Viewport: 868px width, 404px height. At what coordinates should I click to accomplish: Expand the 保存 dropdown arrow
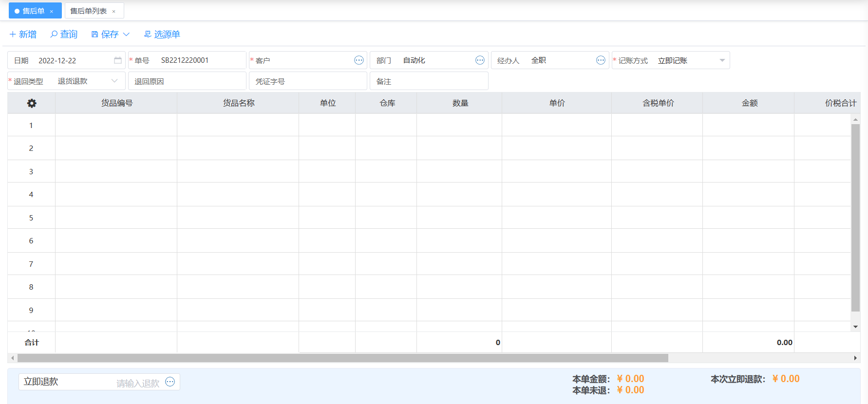click(x=127, y=35)
